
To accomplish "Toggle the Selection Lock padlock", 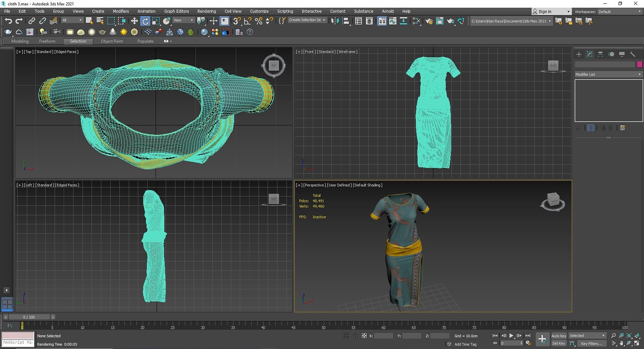I will click(355, 336).
